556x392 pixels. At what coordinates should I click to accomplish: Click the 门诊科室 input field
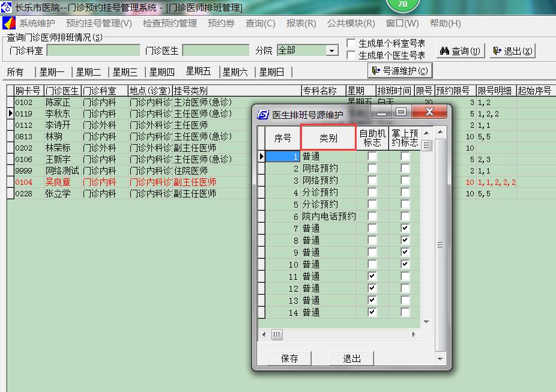point(94,50)
